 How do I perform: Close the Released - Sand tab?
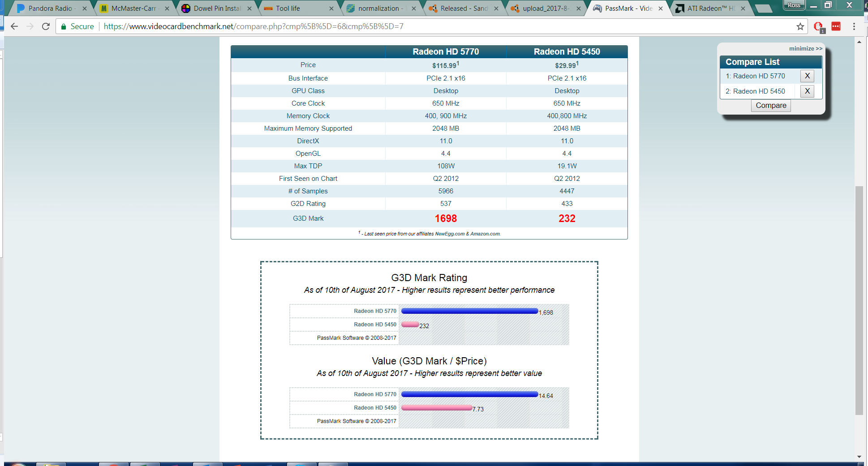click(496, 9)
